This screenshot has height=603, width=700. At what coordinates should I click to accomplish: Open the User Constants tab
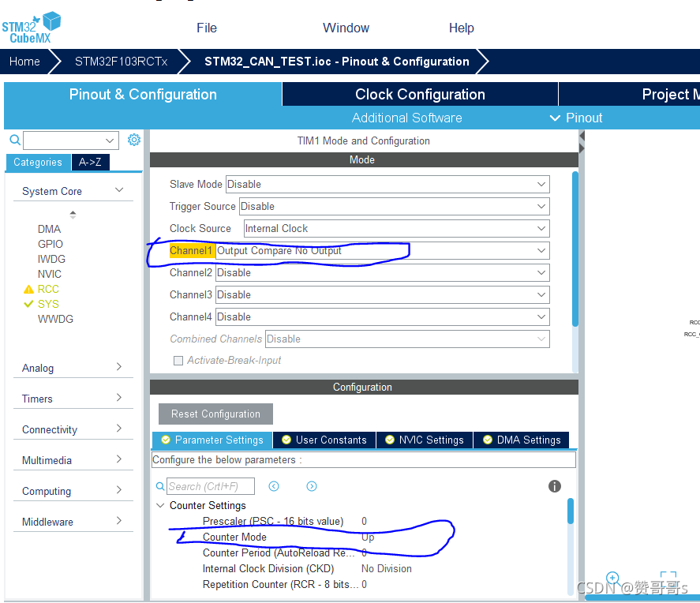click(x=324, y=440)
